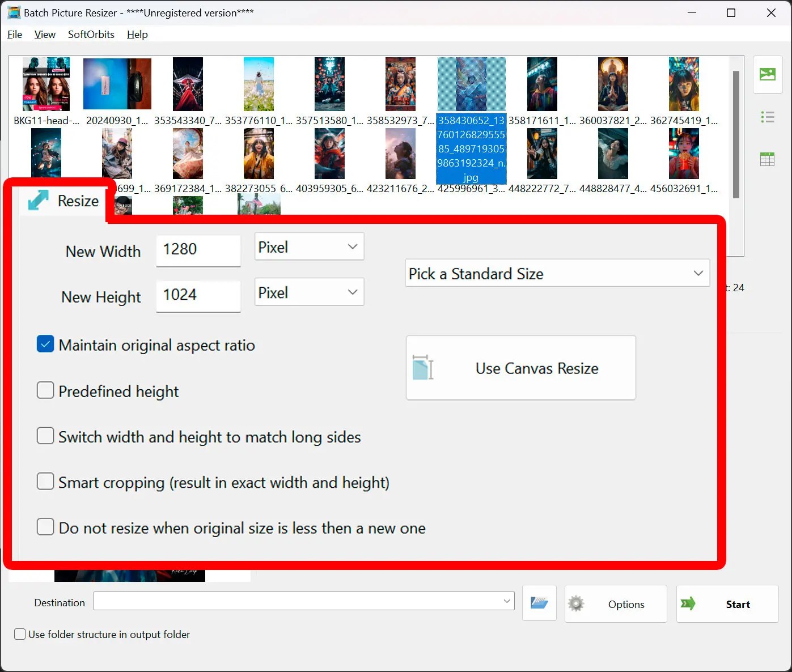
Task: Click the Options gear icon
Action: [576, 604]
